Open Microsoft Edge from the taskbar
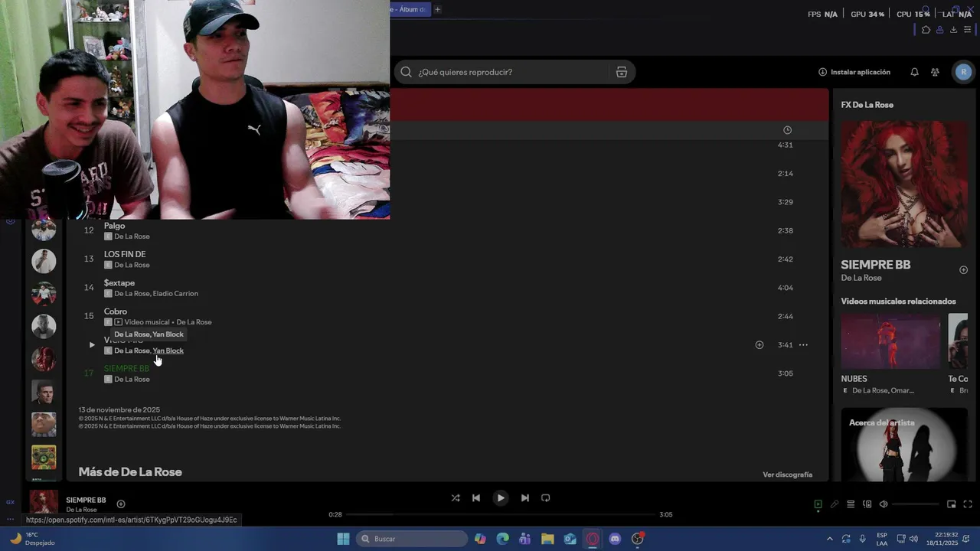Screen dimensions: 980x551 [x=502, y=539]
